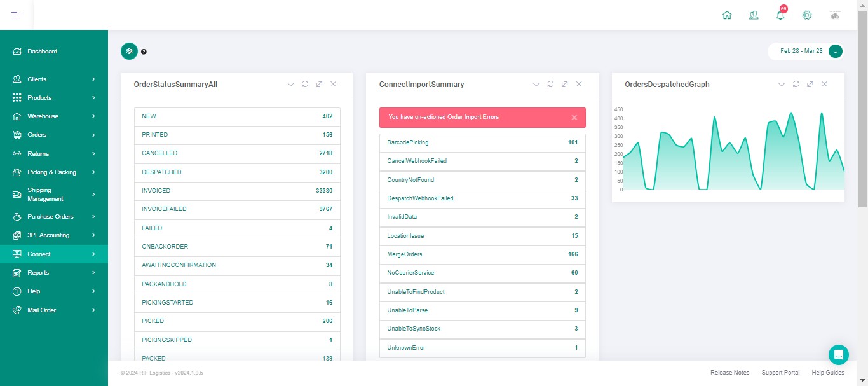Screen dimensions: 868x386
Task: Open notifications bell icon
Action: (780, 15)
